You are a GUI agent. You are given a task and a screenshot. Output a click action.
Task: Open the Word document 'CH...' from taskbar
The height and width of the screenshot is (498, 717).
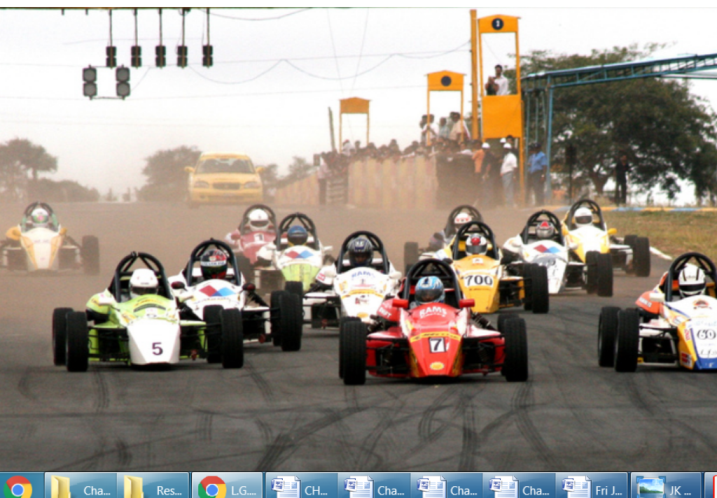tap(301, 487)
